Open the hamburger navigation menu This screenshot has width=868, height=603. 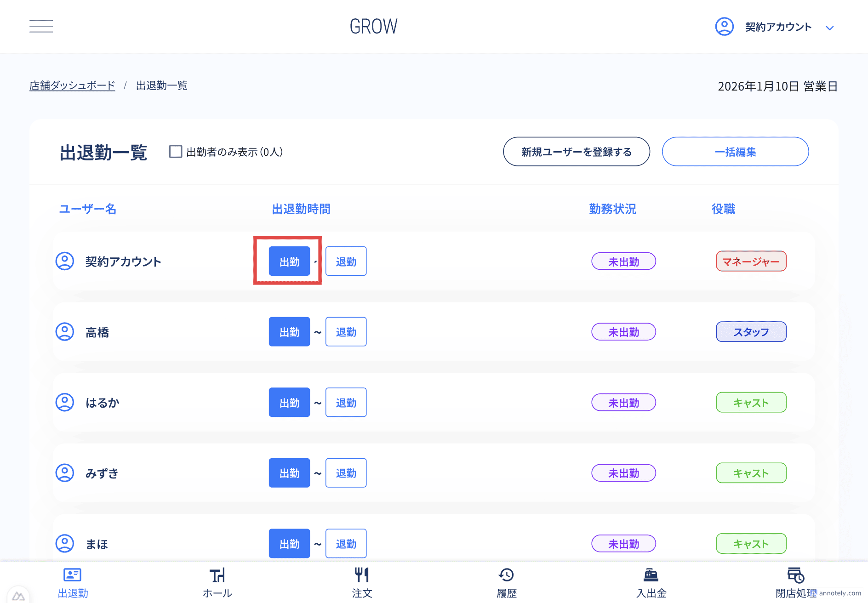[41, 26]
